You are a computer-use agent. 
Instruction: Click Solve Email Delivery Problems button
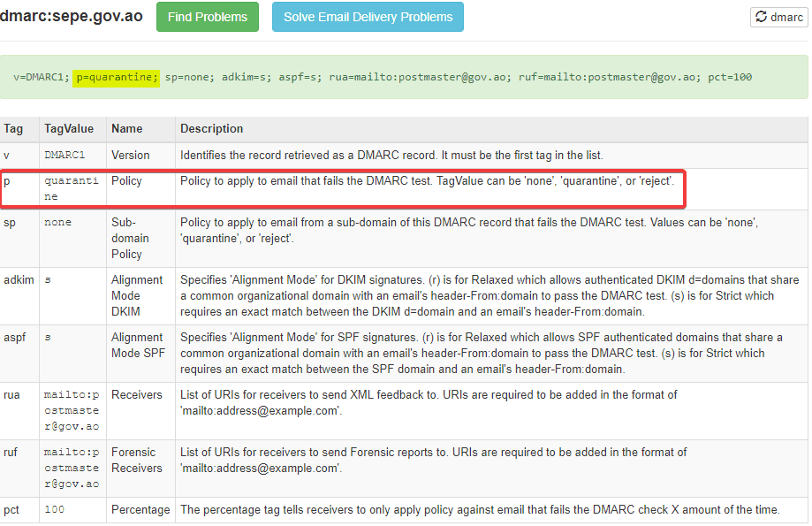[368, 17]
